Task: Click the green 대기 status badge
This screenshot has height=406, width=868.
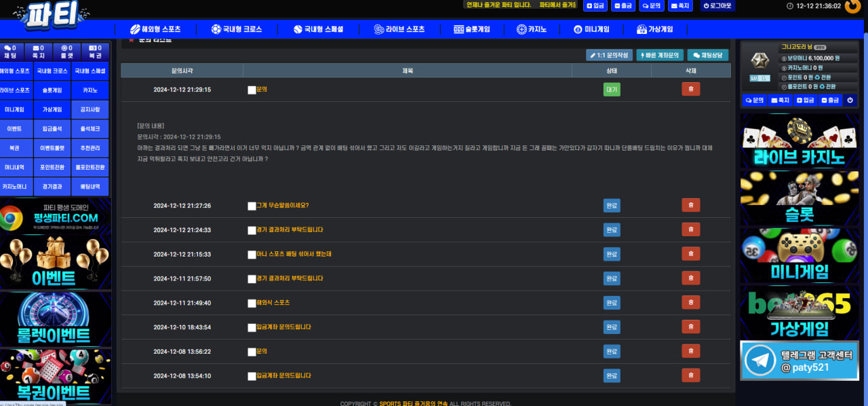Action: click(612, 89)
